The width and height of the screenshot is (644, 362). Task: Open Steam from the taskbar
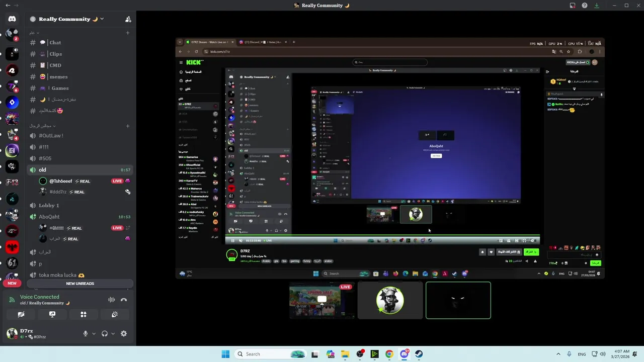(419, 354)
